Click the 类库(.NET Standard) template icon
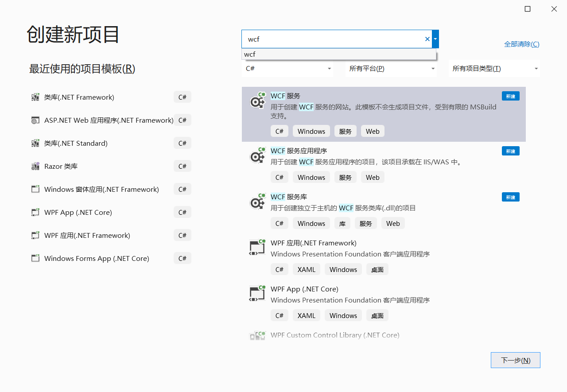The image size is (567, 392). coord(35,143)
